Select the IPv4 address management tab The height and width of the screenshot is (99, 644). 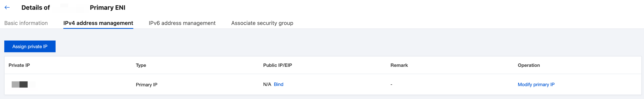coord(98,23)
